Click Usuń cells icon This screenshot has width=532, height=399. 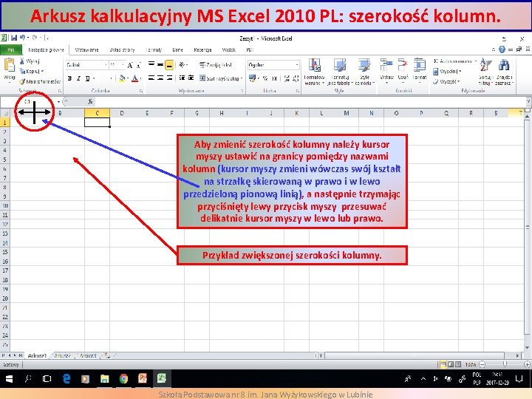(403, 65)
